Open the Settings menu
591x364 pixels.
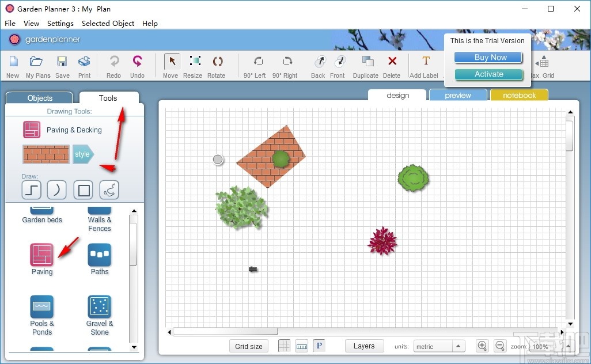click(x=60, y=24)
